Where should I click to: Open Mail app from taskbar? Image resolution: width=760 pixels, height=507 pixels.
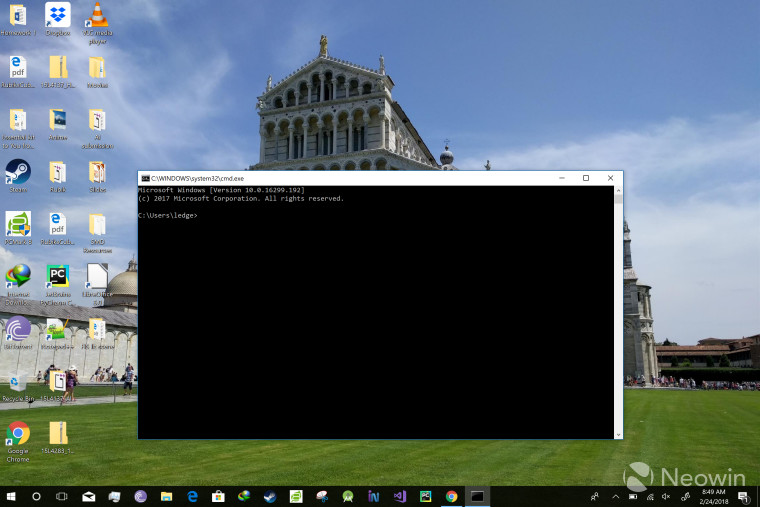click(89, 496)
